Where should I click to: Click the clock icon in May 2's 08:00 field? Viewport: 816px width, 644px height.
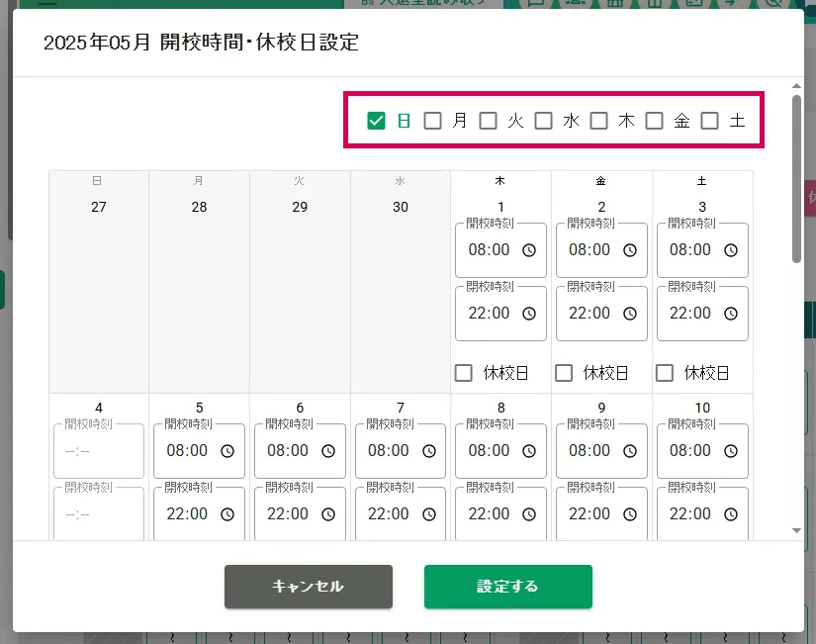coord(630,250)
